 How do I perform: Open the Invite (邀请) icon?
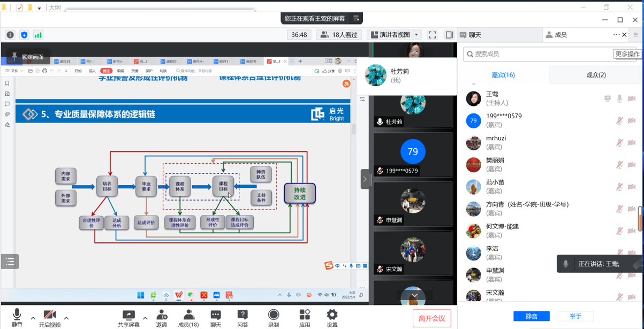pos(161,317)
